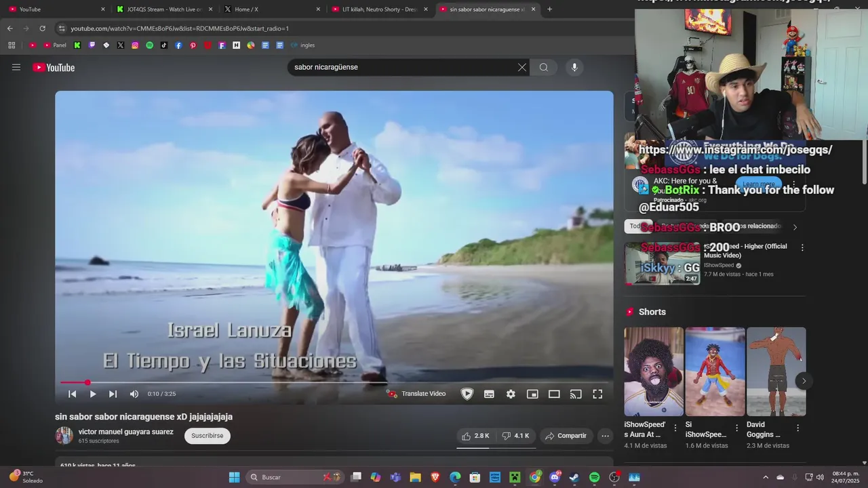Go to the previous video

point(73,394)
